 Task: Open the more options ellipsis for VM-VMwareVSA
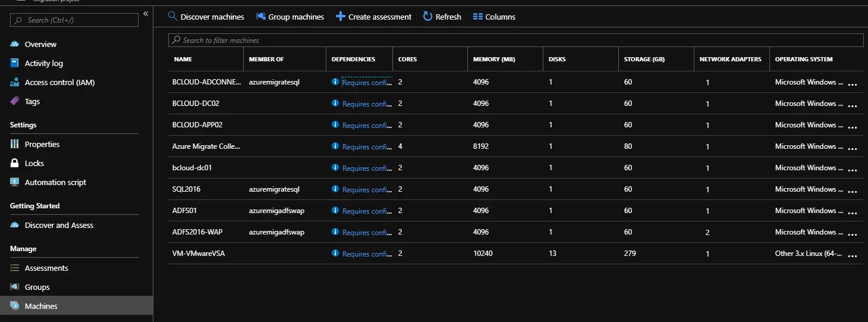(x=853, y=255)
